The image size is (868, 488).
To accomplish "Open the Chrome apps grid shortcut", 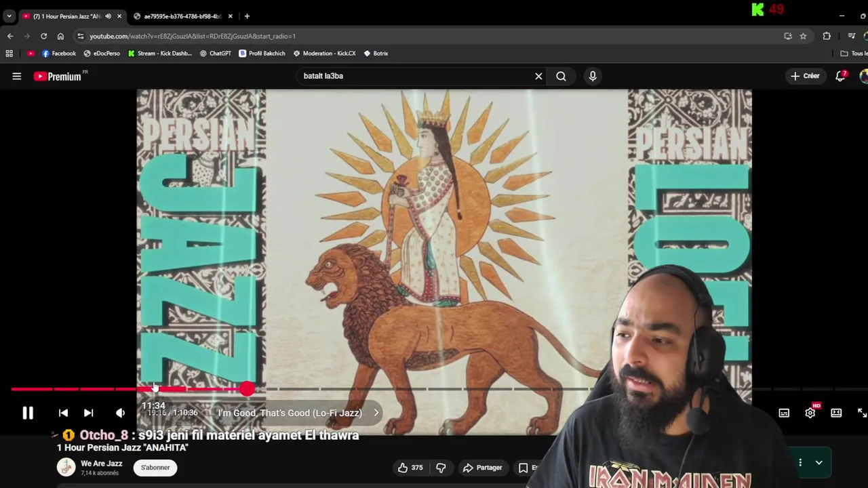I will click(9, 54).
